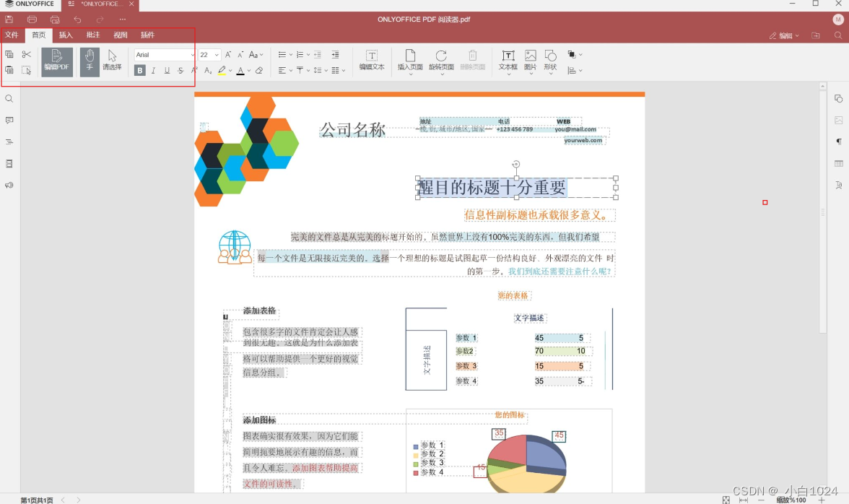
Task: Switch to the 首页 tab
Action: pos(38,35)
